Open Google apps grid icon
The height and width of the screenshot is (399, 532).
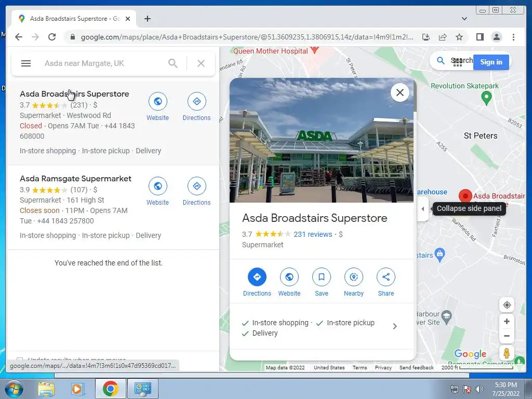tap(458, 62)
